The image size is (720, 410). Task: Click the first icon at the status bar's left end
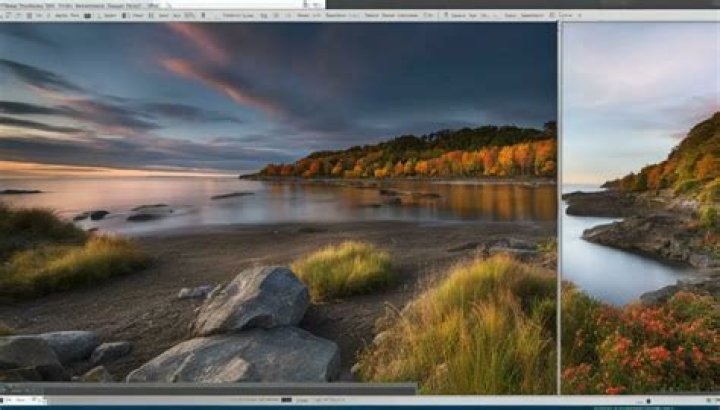(x=5, y=400)
